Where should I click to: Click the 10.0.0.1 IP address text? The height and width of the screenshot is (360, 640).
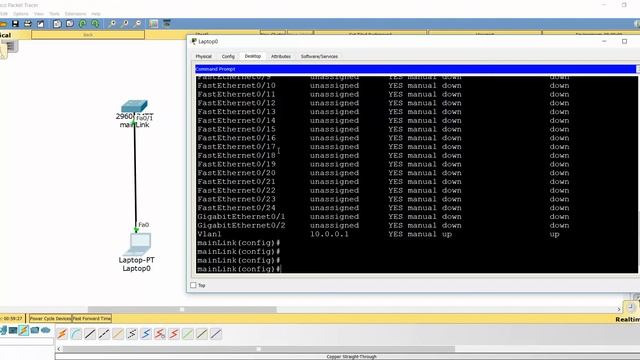(329, 234)
